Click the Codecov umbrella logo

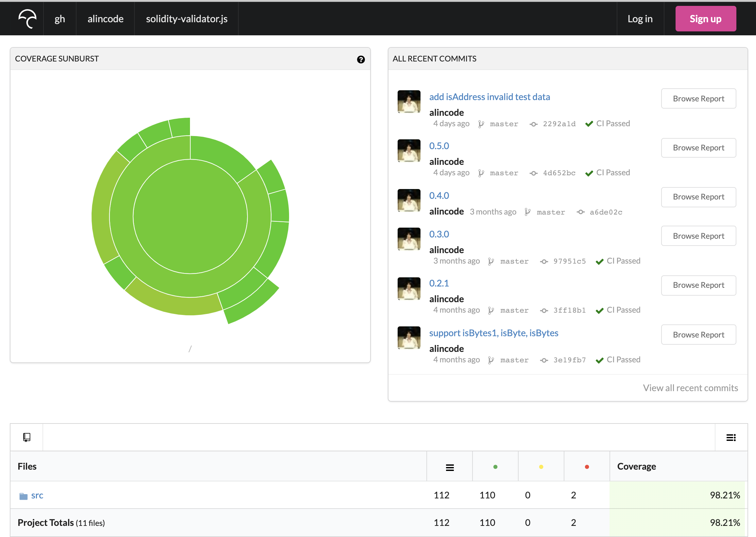tap(27, 19)
